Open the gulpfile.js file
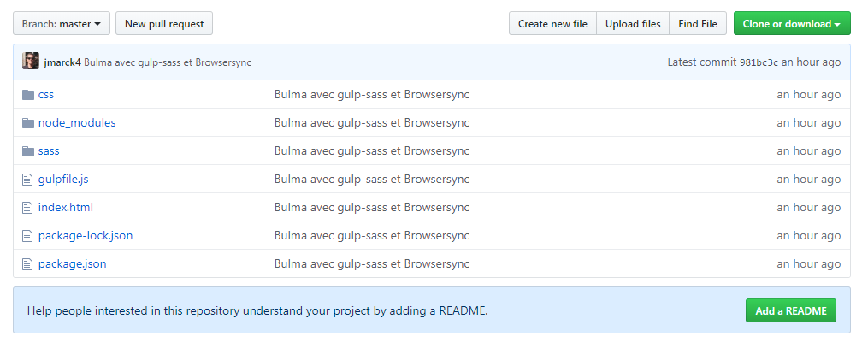 click(x=63, y=180)
